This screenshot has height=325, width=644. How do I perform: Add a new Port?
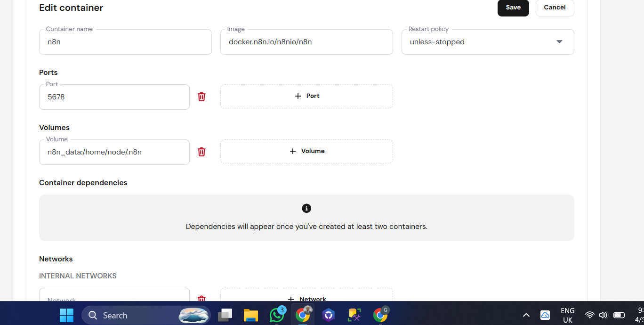(306, 96)
